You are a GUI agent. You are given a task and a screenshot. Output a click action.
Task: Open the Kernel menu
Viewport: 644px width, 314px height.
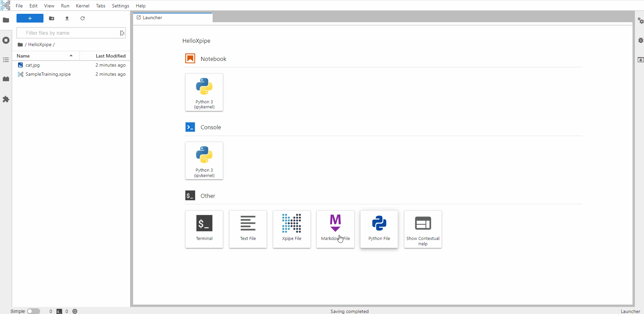pyautogui.click(x=83, y=6)
